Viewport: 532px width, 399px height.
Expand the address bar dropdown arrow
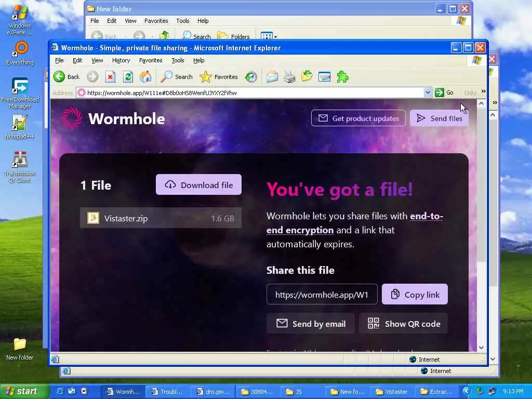tap(428, 92)
